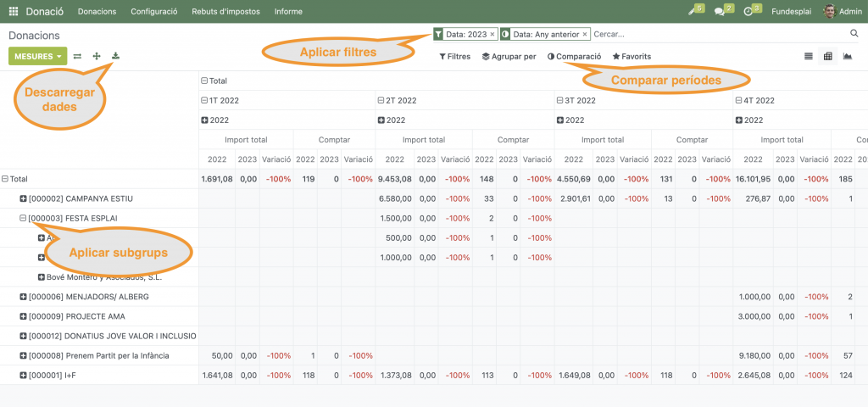Switch to list view
This screenshot has height=407, width=868.
coord(809,57)
